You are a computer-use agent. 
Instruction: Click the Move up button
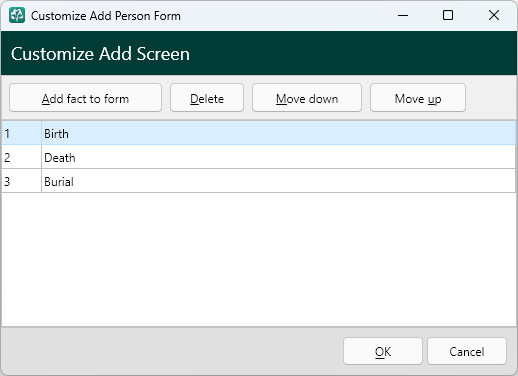point(418,98)
